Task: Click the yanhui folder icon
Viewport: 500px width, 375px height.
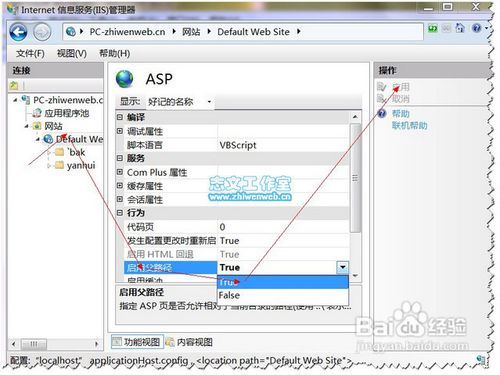Action: pyautogui.click(x=59, y=165)
